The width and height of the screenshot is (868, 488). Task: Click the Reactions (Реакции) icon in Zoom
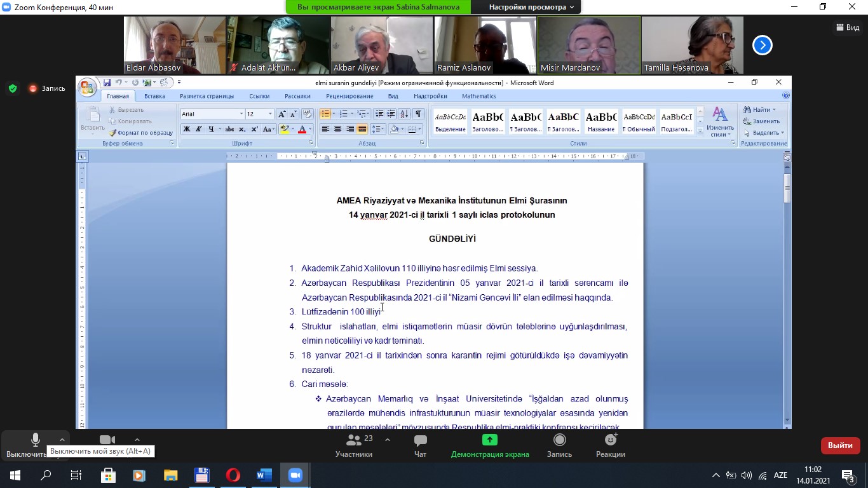click(610, 445)
